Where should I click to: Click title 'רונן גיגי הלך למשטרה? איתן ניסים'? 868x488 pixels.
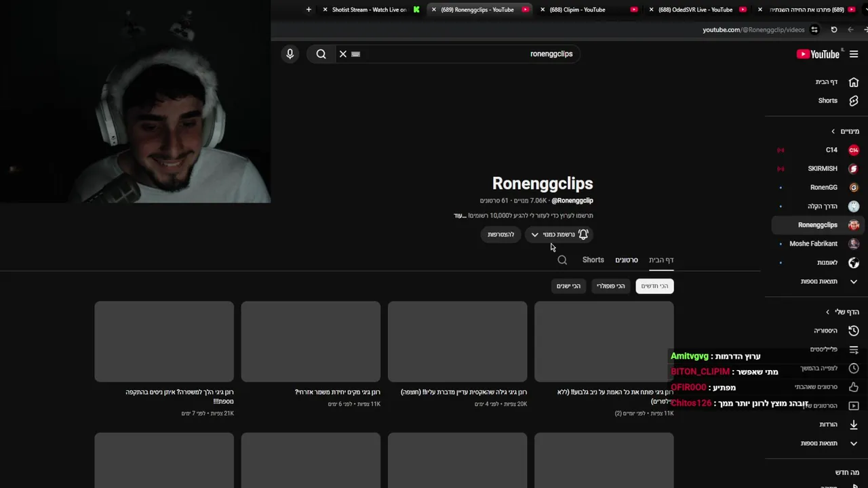[180, 396]
